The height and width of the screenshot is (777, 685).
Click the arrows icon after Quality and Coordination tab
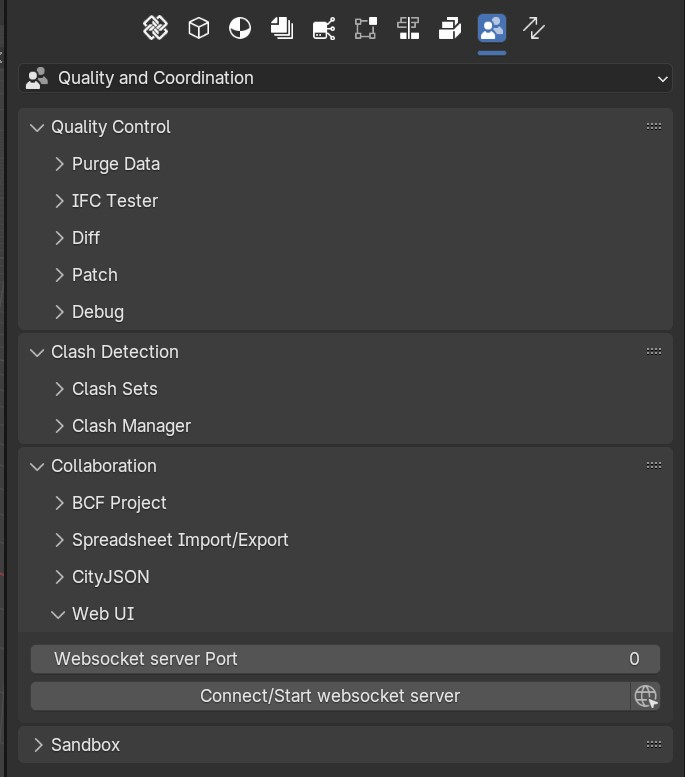coord(534,28)
